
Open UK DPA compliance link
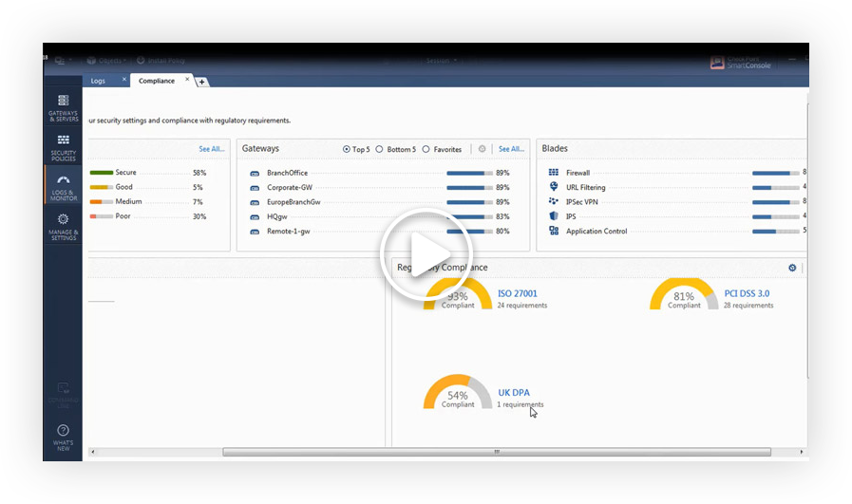pyautogui.click(x=514, y=393)
